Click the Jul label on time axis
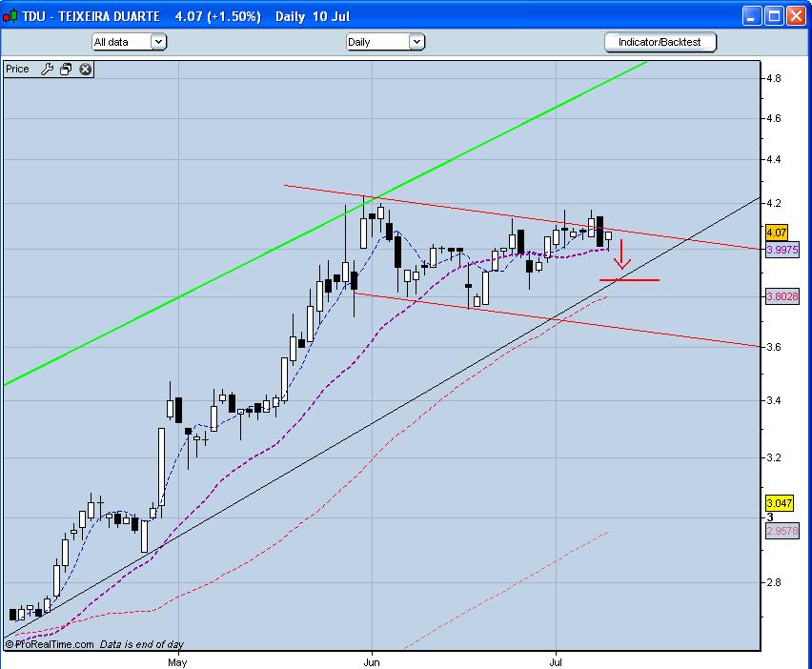This screenshot has height=669, width=812. (556, 662)
